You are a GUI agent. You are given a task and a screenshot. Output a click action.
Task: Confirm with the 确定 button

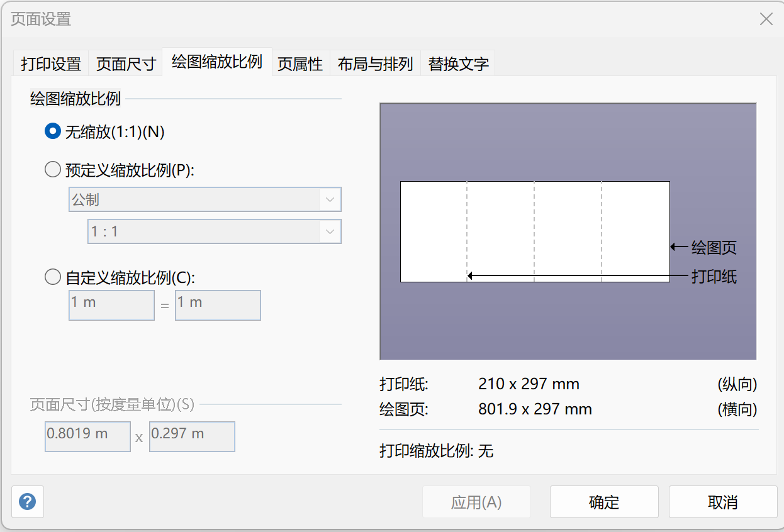[x=604, y=502]
